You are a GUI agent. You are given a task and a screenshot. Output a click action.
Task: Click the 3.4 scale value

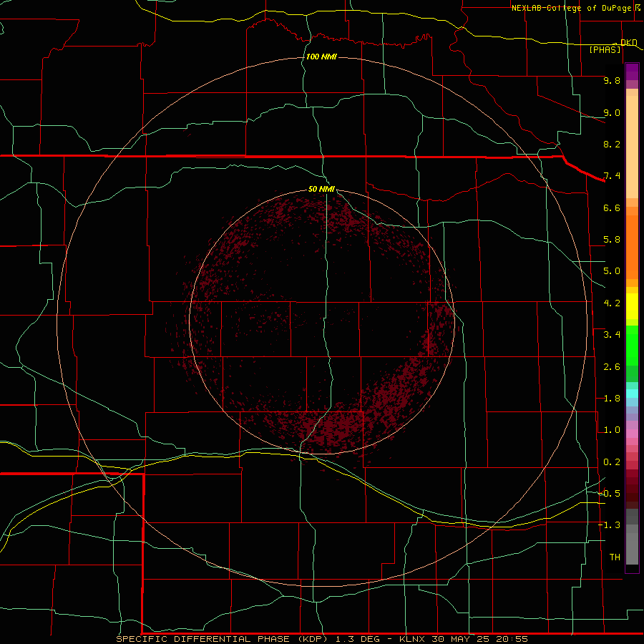[612, 335]
